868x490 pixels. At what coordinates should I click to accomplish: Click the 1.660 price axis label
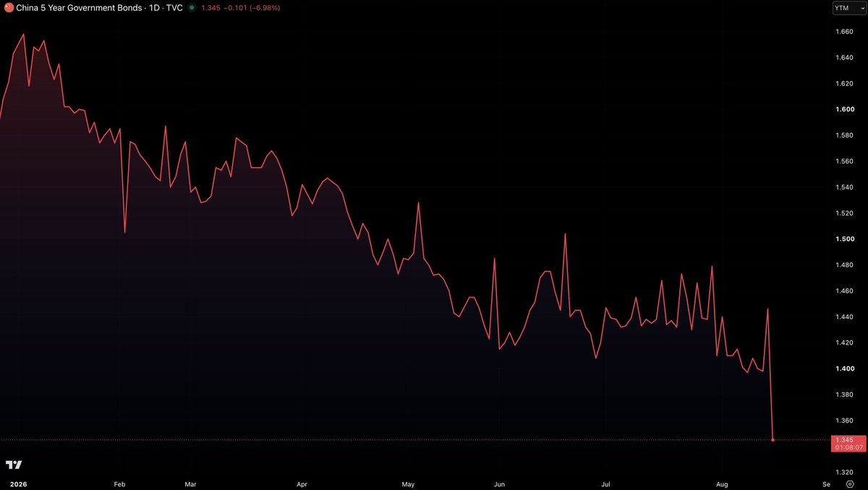pyautogui.click(x=845, y=32)
